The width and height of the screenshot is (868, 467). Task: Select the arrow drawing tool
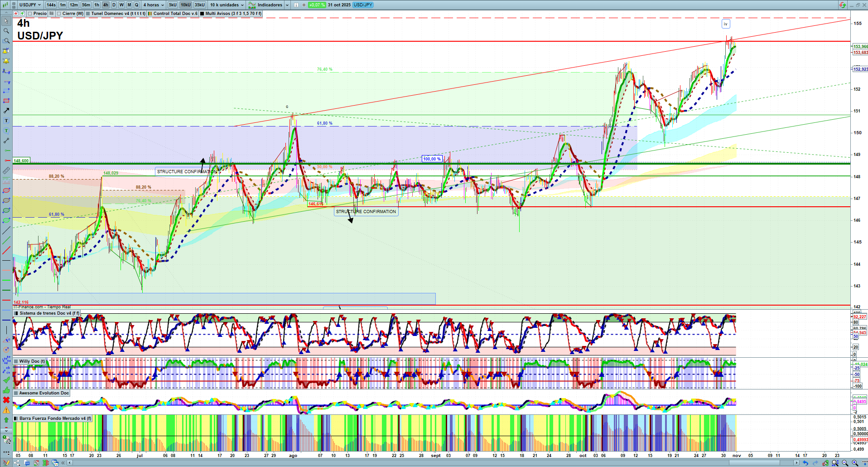(6, 111)
